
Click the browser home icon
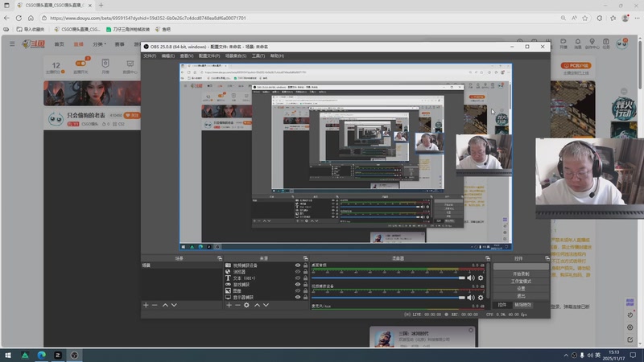pos(31,18)
